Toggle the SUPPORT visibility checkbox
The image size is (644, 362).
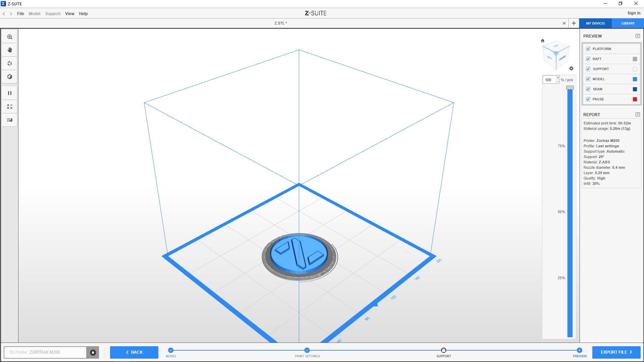588,69
